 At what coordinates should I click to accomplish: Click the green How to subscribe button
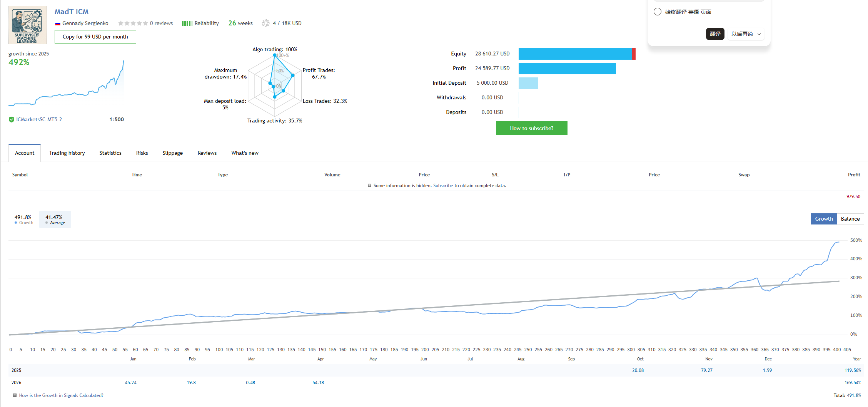[x=531, y=128]
